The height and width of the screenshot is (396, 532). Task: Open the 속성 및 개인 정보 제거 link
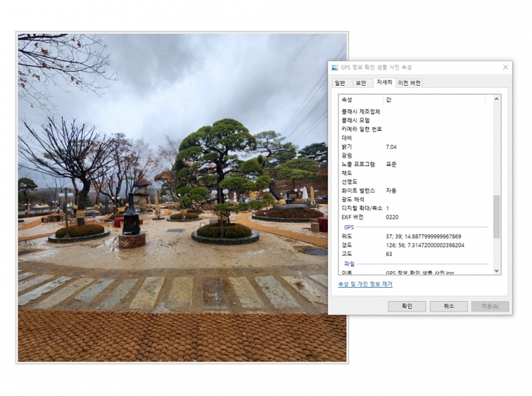[365, 284]
